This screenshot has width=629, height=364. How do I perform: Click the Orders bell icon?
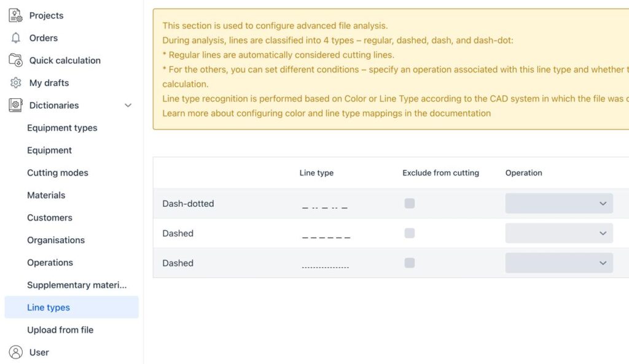click(16, 38)
